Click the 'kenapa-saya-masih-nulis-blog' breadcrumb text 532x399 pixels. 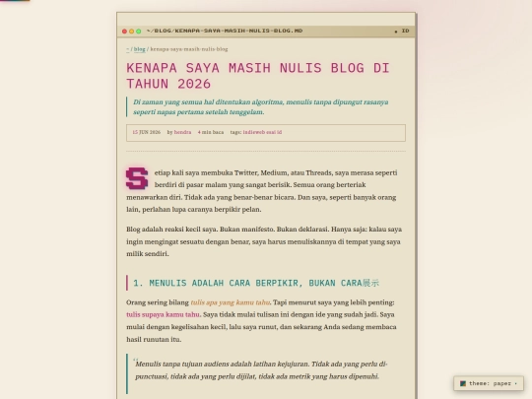[x=189, y=49]
